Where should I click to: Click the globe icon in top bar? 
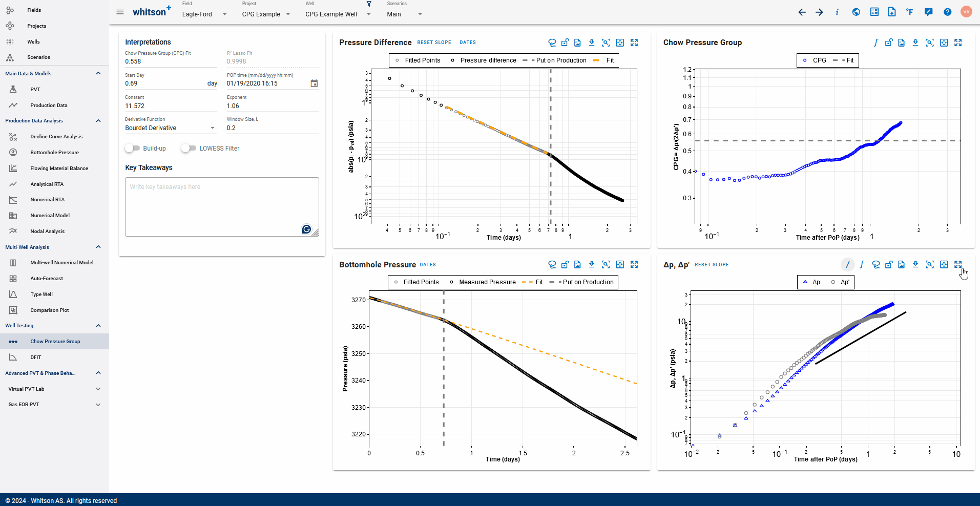(x=856, y=12)
